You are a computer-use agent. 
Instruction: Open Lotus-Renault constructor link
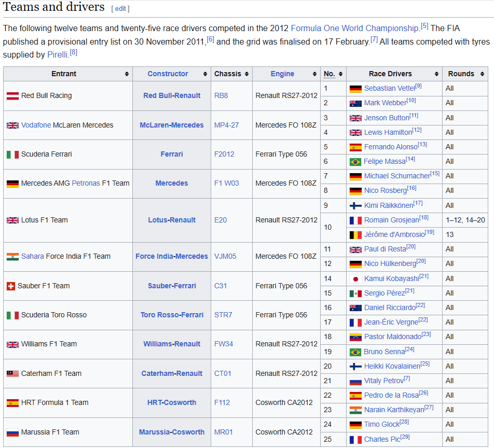(172, 220)
